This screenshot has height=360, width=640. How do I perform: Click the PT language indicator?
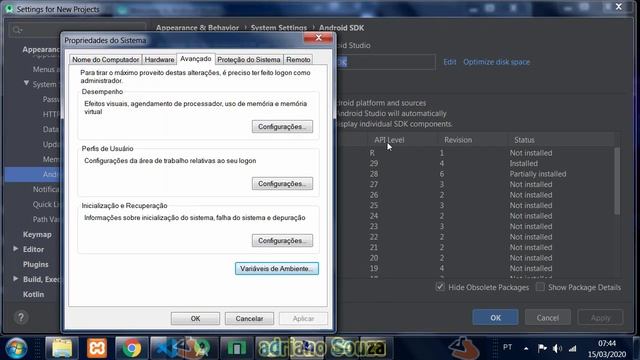pyautogui.click(x=507, y=347)
